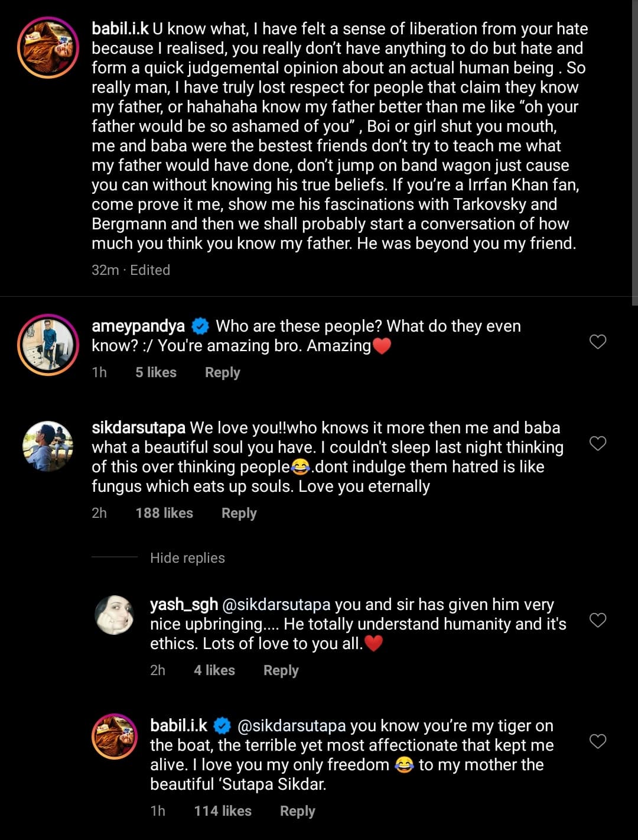Click the red heart emoji in ameypandya's comment
638x840 pixels.
click(x=382, y=345)
